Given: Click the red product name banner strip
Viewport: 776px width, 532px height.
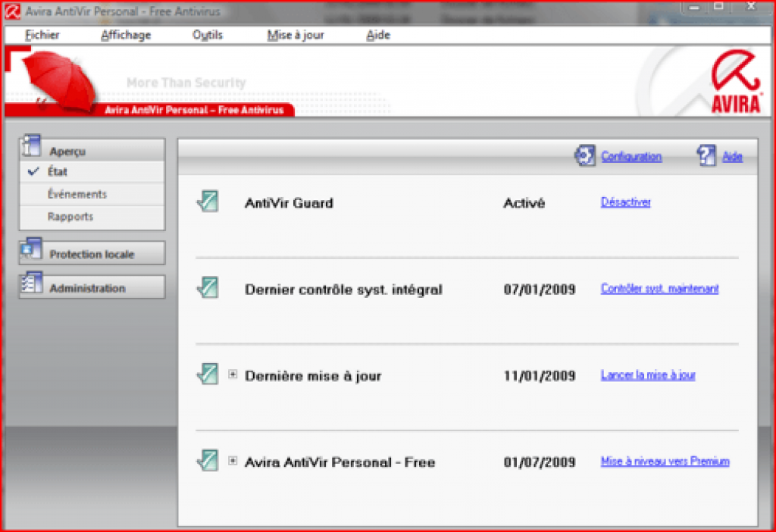Looking at the screenshot, I should 194,110.
